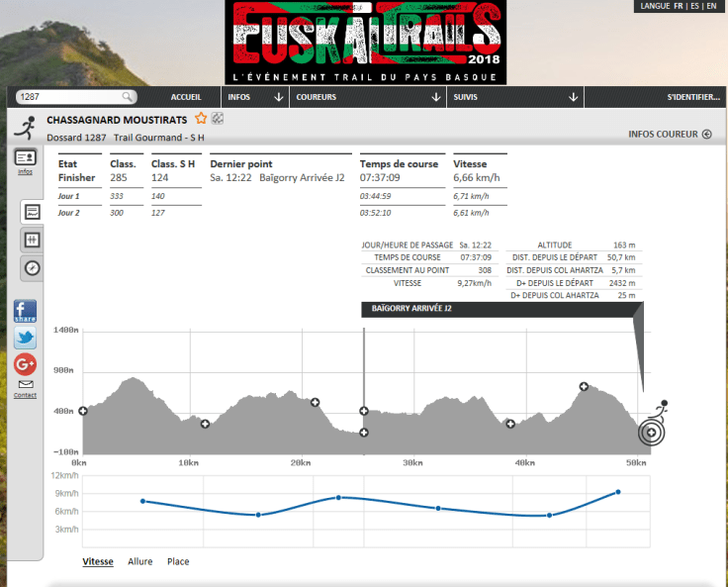Click the search magnifier in the bib field
The image size is (728, 587).
128,97
